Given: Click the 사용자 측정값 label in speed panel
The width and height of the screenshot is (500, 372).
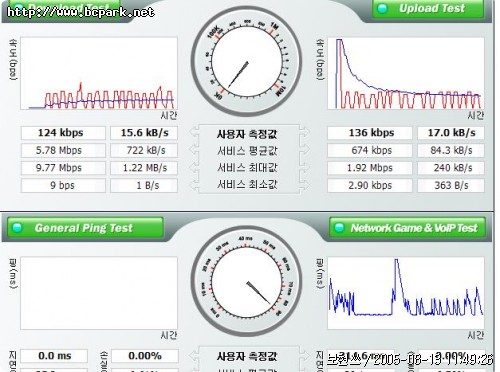Looking at the screenshot, I should click(247, 134).
